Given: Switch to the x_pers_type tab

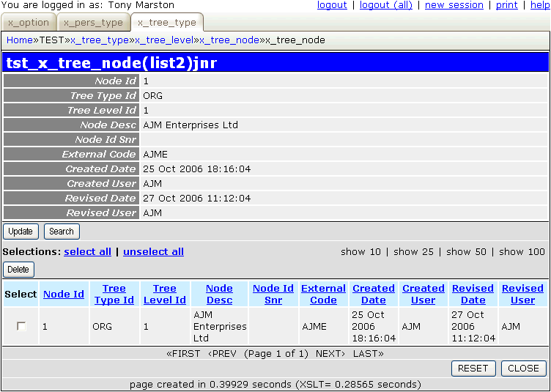Looking at the screenshot, I should 92,23.
